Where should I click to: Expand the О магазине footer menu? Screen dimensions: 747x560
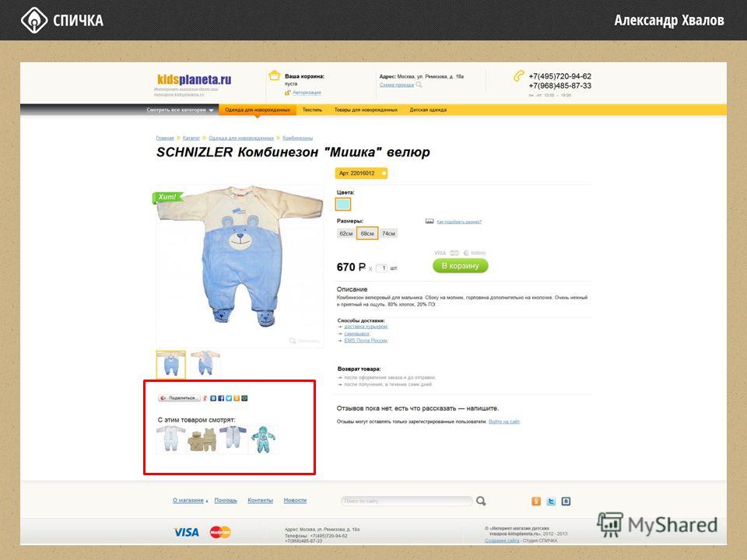[190, 500]
